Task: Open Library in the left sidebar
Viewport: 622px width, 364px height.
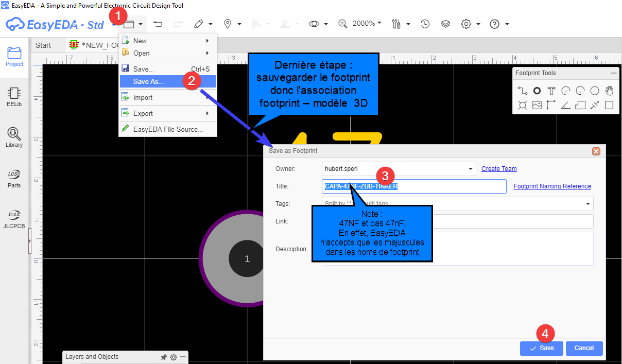Action: tap(14, 137)
